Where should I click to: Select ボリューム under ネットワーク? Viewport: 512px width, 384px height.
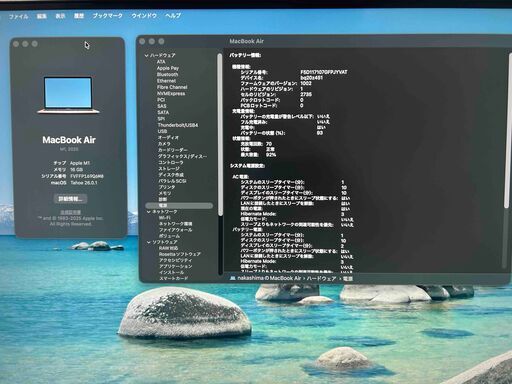169,236
